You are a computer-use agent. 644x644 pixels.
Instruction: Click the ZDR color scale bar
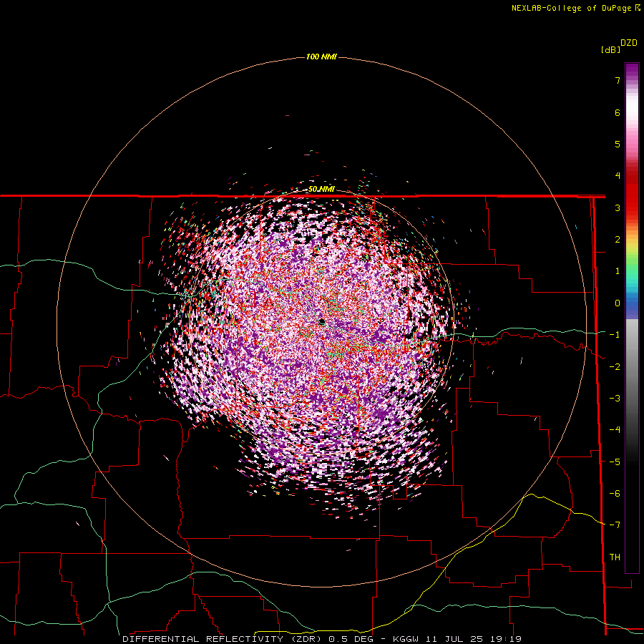632,318
